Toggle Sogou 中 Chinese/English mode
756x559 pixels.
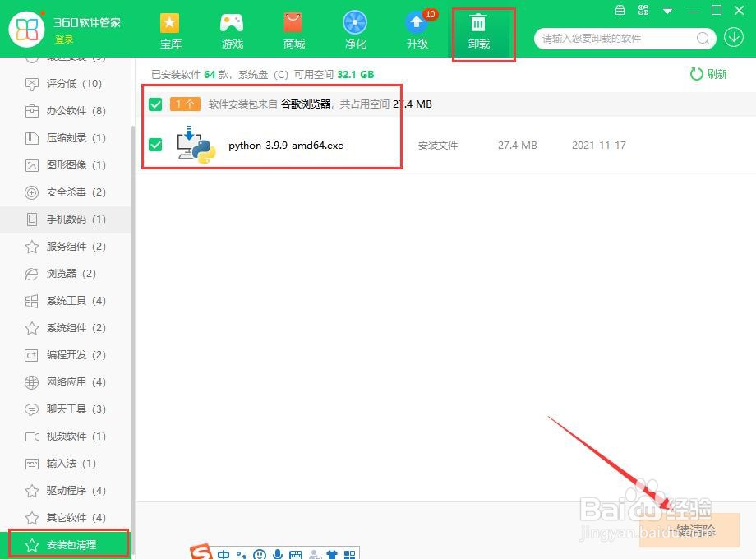coord(224,555)
